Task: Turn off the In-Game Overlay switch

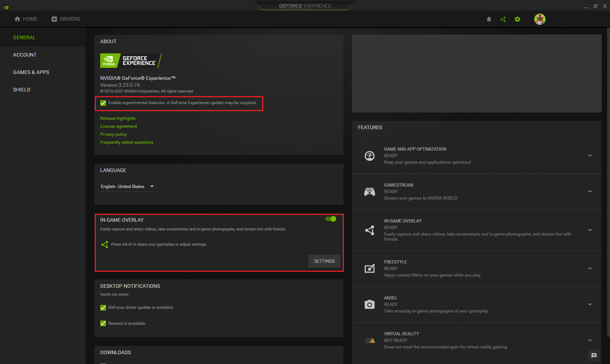Action: point(331,219)
